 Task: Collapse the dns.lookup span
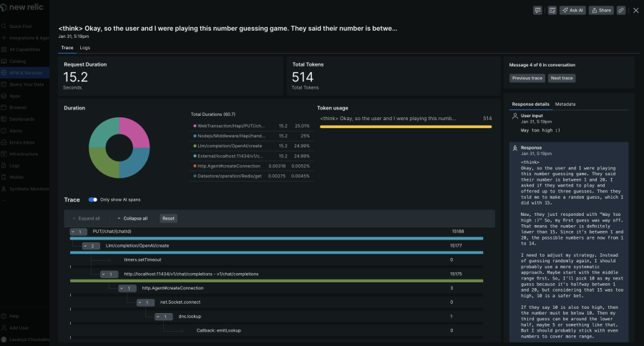163,317
